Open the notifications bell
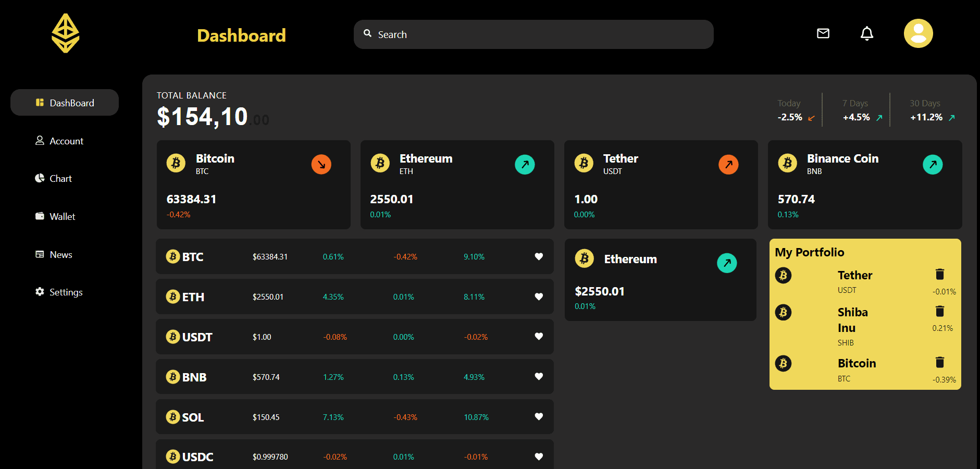The width and height of the screenshot is (980, 469). (x=867, y=33)
